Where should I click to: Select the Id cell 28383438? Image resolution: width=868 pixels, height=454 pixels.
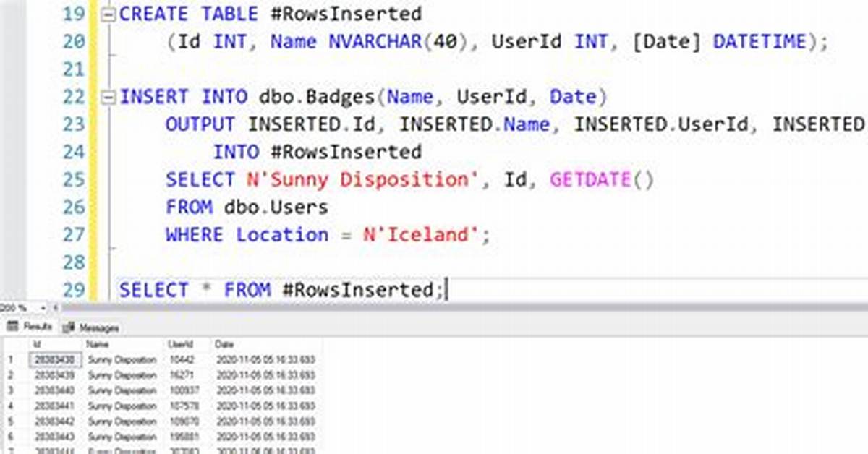[54, 359]
